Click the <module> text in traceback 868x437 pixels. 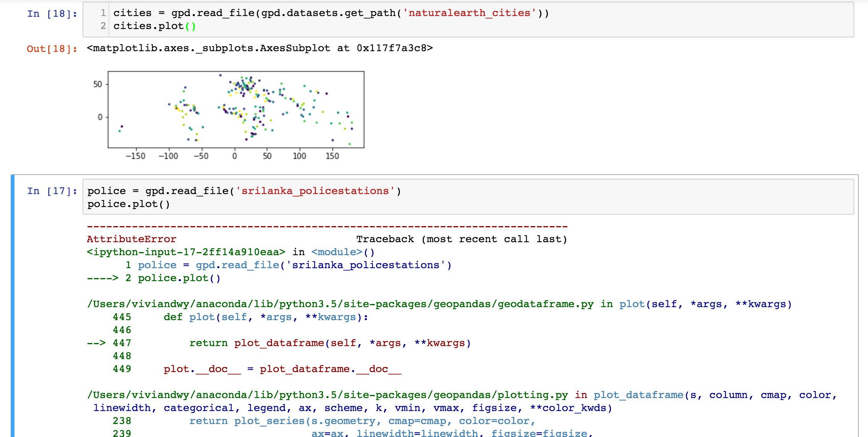coord(337,252)
